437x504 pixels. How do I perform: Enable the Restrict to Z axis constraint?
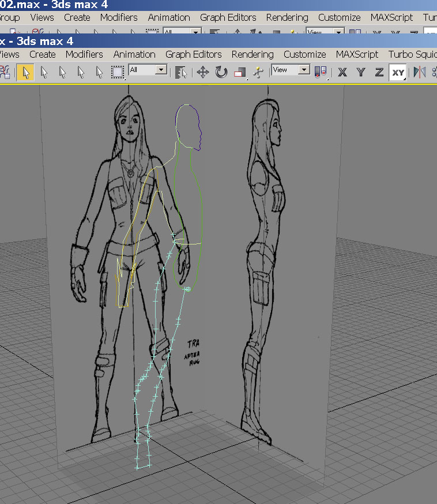coord(379,72)
